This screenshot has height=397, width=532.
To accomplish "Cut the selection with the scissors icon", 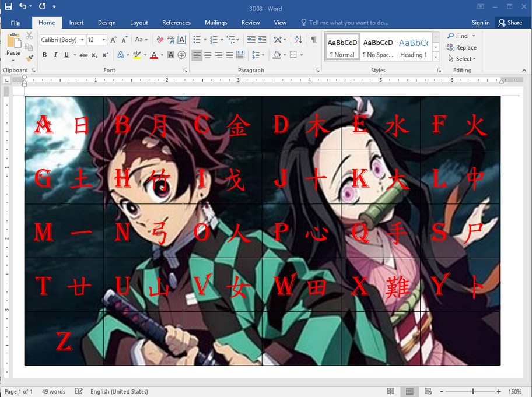I will point(29,36).
